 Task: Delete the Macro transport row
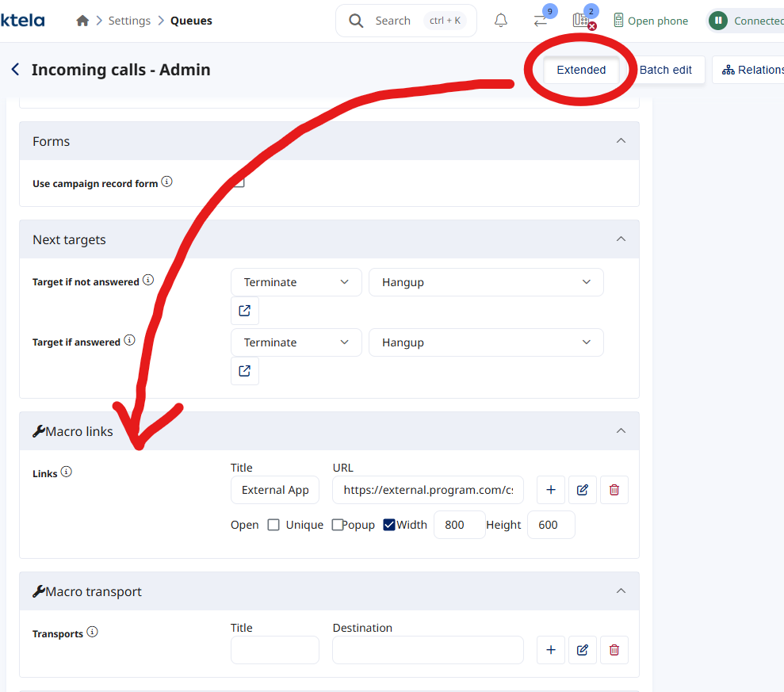(614, 650)
